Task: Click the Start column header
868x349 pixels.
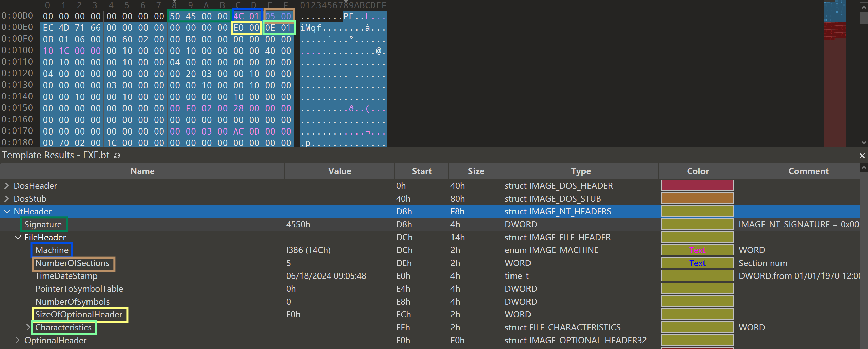Action: [x=421, y=171]
